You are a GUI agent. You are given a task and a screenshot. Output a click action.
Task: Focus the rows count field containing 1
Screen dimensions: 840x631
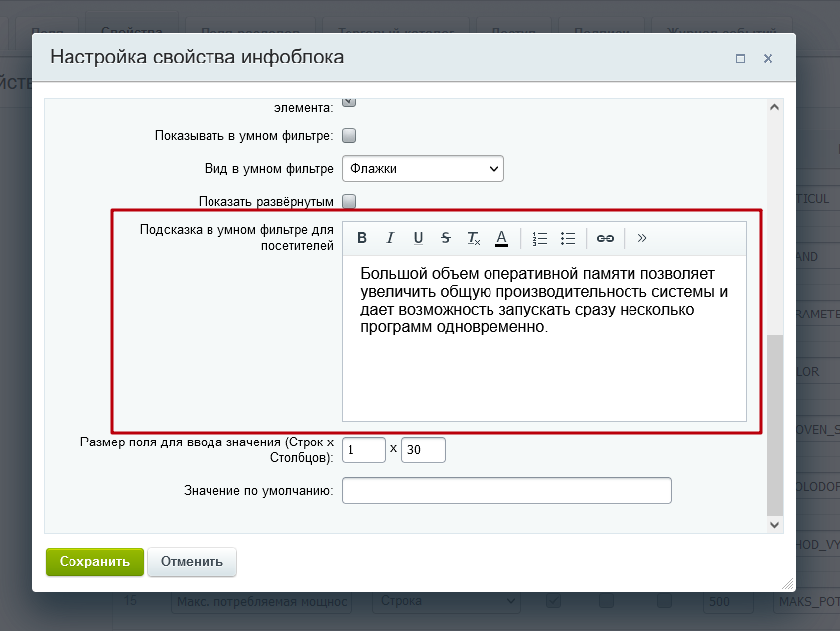(x=363, y=450)
